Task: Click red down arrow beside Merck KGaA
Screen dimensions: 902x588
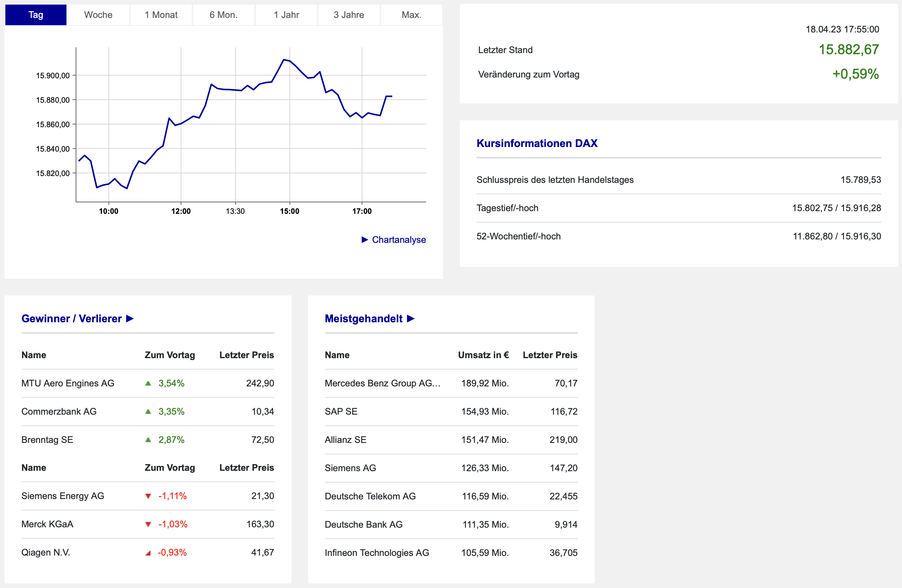Action: click(148, 524)
